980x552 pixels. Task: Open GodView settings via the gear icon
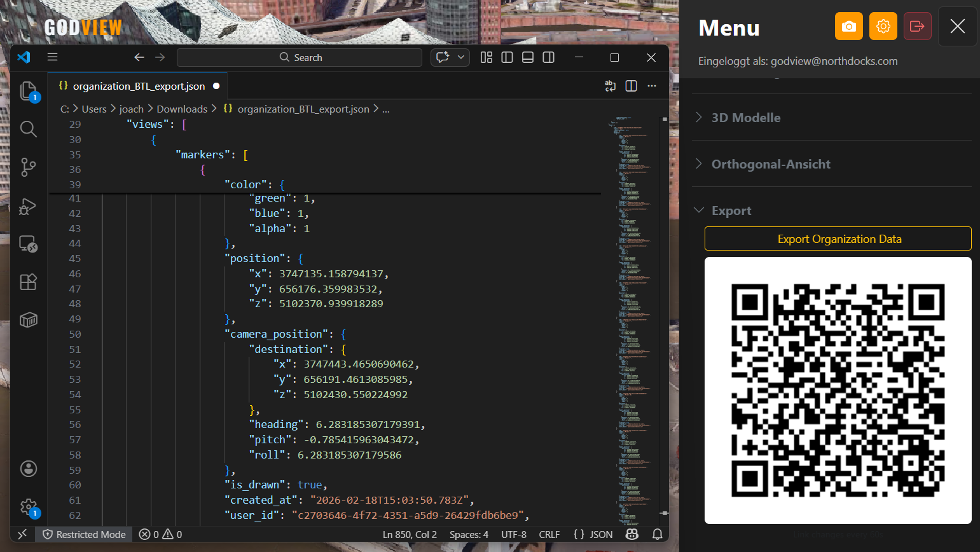[x=883, y=26]
